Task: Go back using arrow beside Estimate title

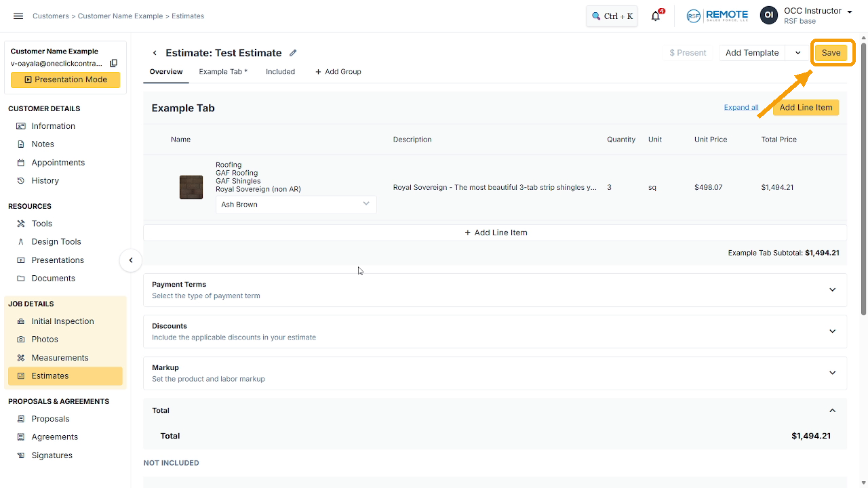Action: pyautogui.click(x=155, y=53)
